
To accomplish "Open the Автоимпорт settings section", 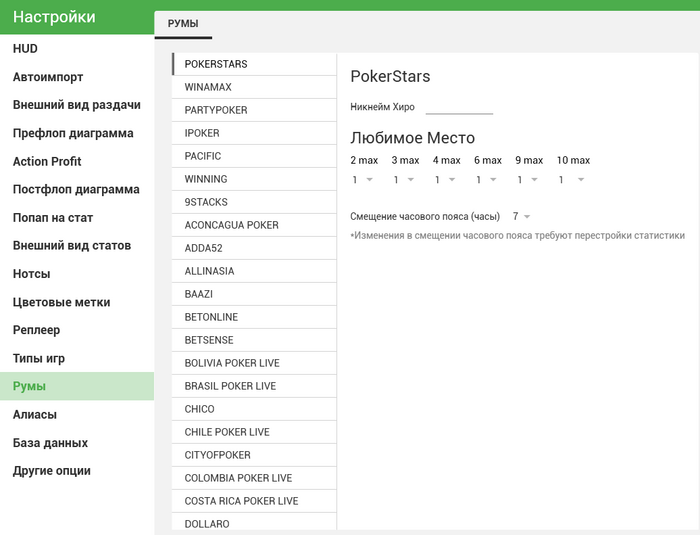I will [77, 77].
